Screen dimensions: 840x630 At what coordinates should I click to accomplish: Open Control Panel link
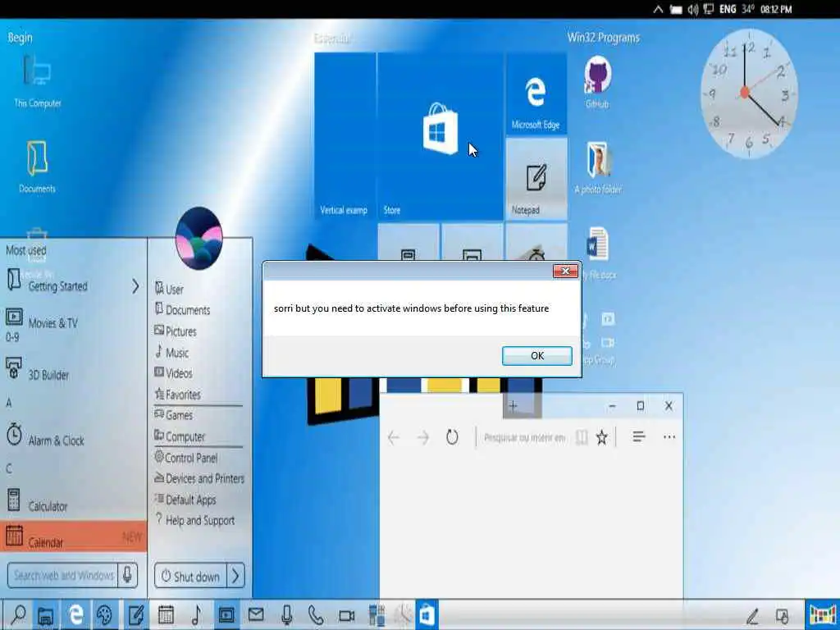[186, 458]
